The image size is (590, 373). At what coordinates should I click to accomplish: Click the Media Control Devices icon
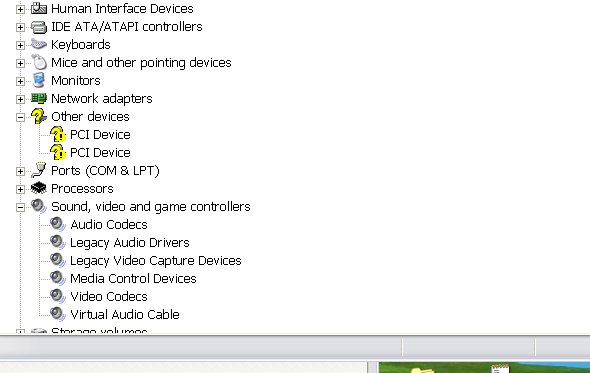pyautogui.click(x=58, y=278)
